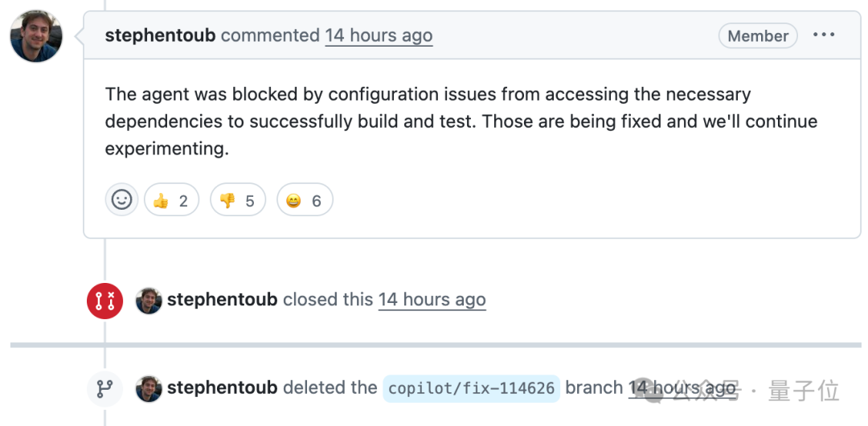868x426 pixels.
Task: Click the small avatar beside 'closed this'
Action: point(149,301)
